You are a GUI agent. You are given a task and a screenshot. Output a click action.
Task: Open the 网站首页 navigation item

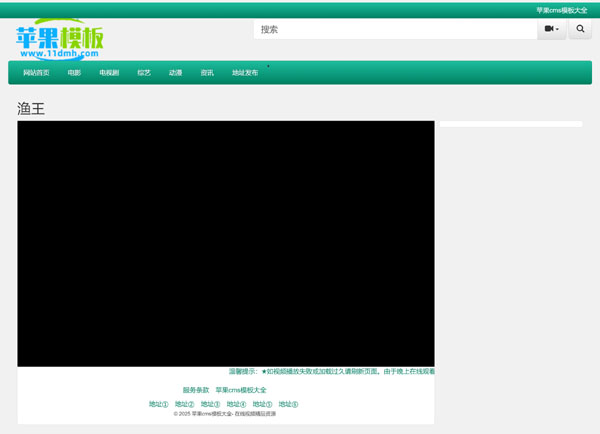point(36,73)
